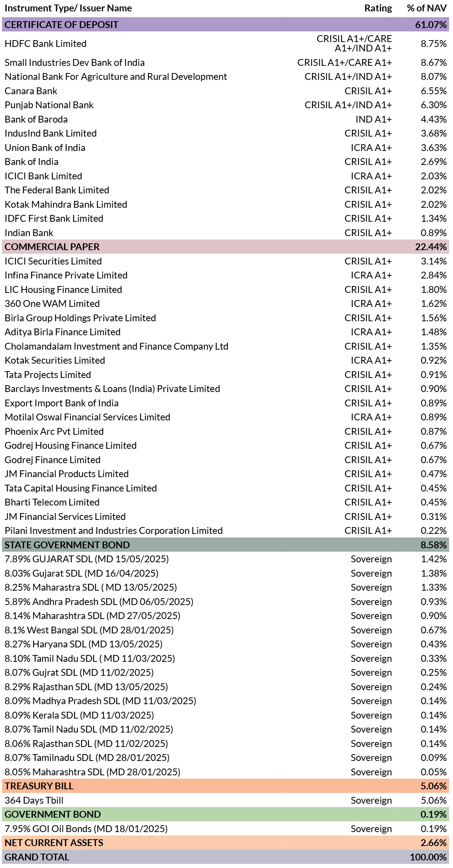This screenshot has height=868, width=453.
Task: Click Canara Bank issuer name
Action: pyautogui.click(x=31, y=91)
